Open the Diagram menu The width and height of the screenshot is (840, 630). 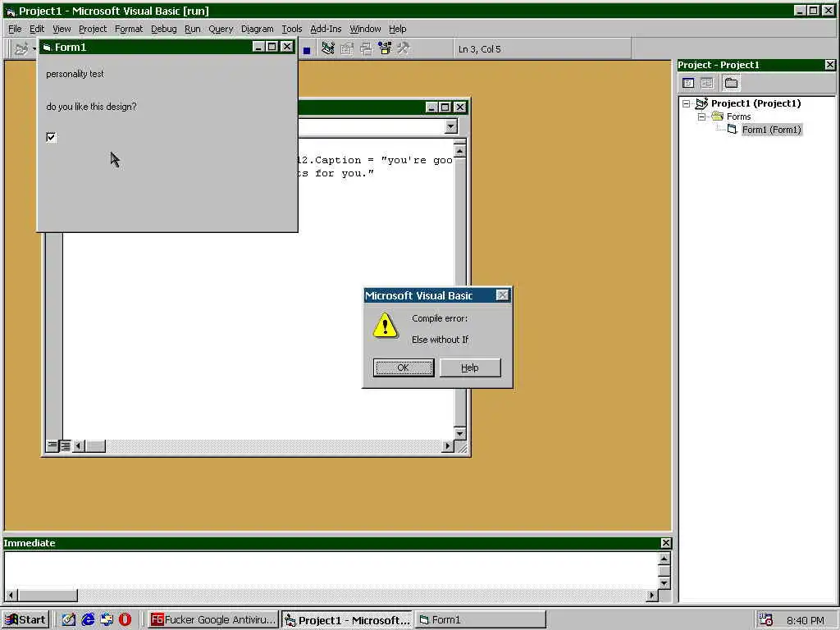coord(257,29)
